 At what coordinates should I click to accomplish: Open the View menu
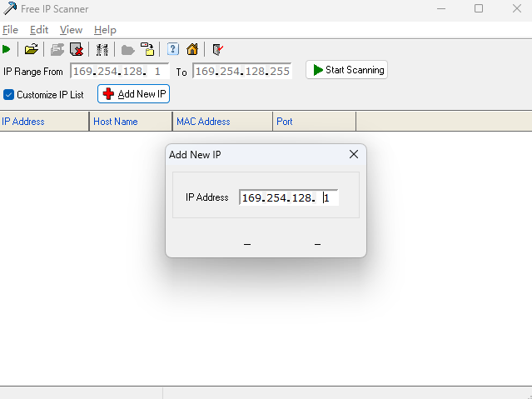tap(71, 30)
